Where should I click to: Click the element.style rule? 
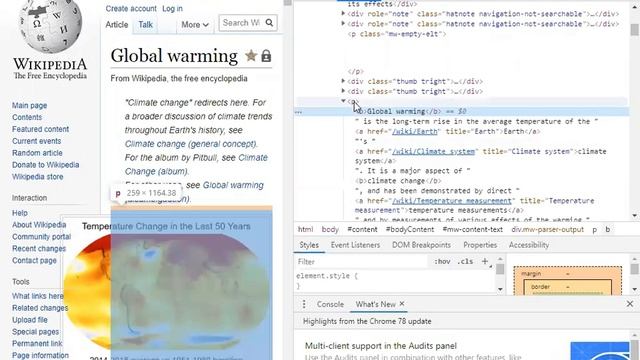[x=327, y=276]
